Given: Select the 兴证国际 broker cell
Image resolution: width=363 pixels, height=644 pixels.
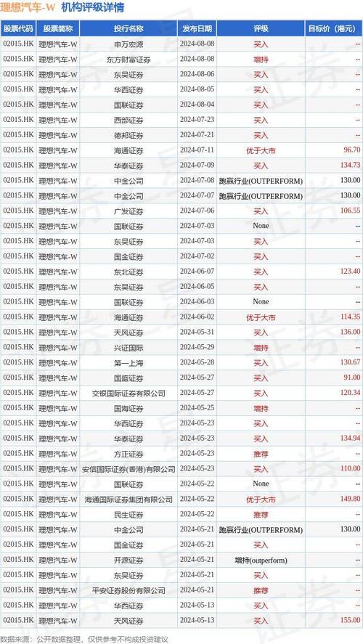Looking at the screenshot, I should (x=129, y=348).
